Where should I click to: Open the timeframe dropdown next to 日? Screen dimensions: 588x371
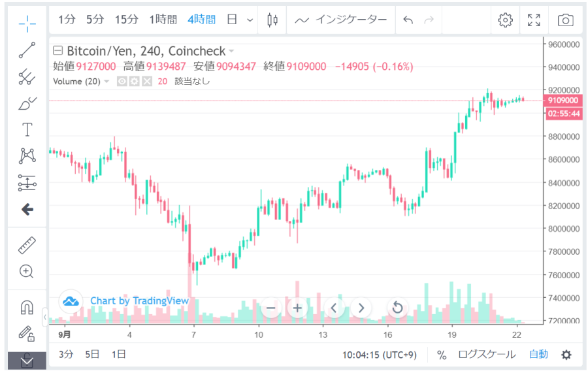click(x=250, y=20)
